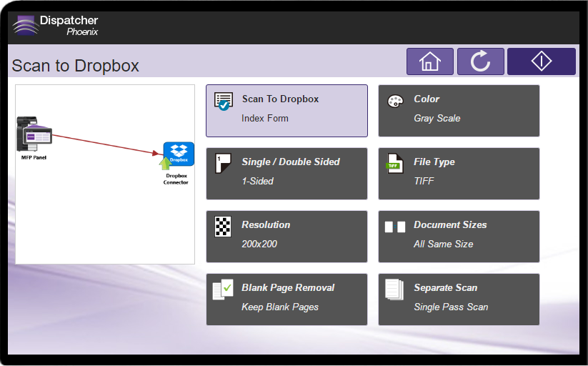The height and width of the screenshot is (366, 588).
Task: Open the File Type setting tile
Action: 459,174
